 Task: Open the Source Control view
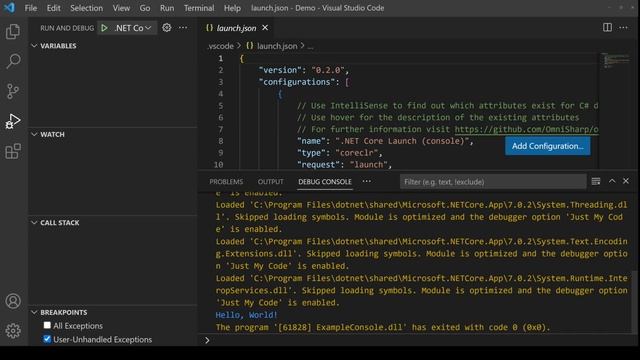point(13,91)
